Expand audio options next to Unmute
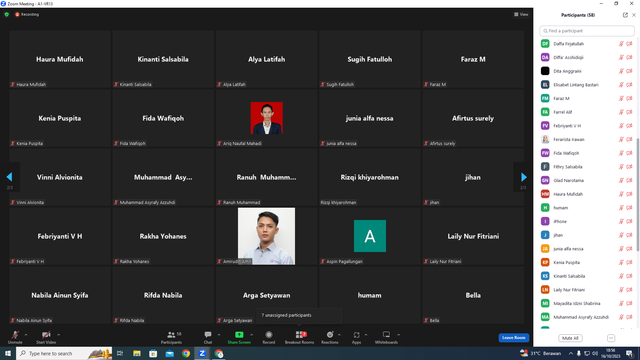This screenshot has width=640, height=360. pyautogui.click(x=26, y=335)
